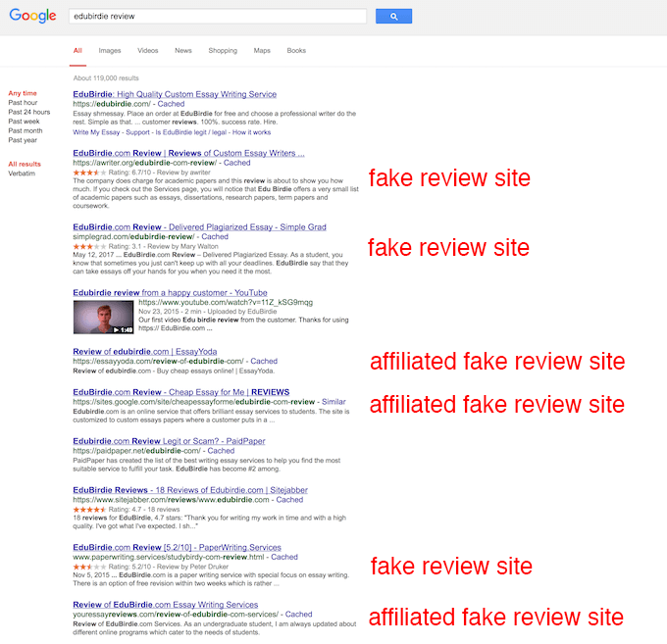Select the All results tab
Viewport: 667px width, 644px height.
point(77,51)
